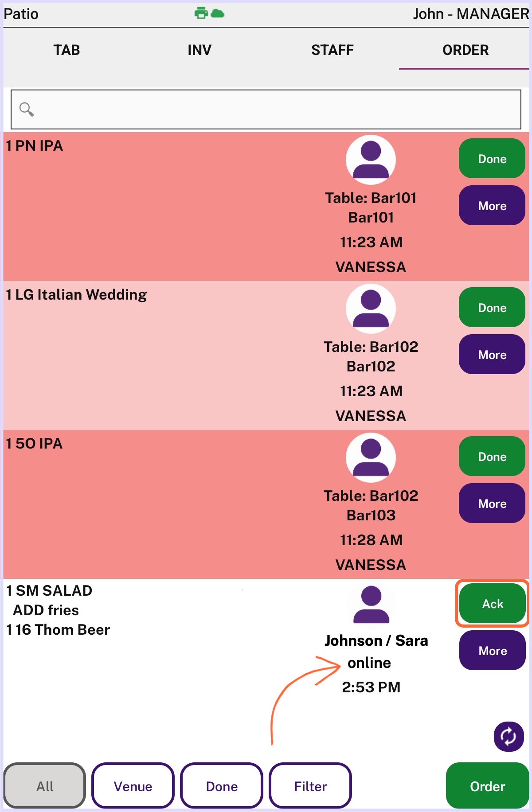Switch to the TAB tab

coord(66,50)
